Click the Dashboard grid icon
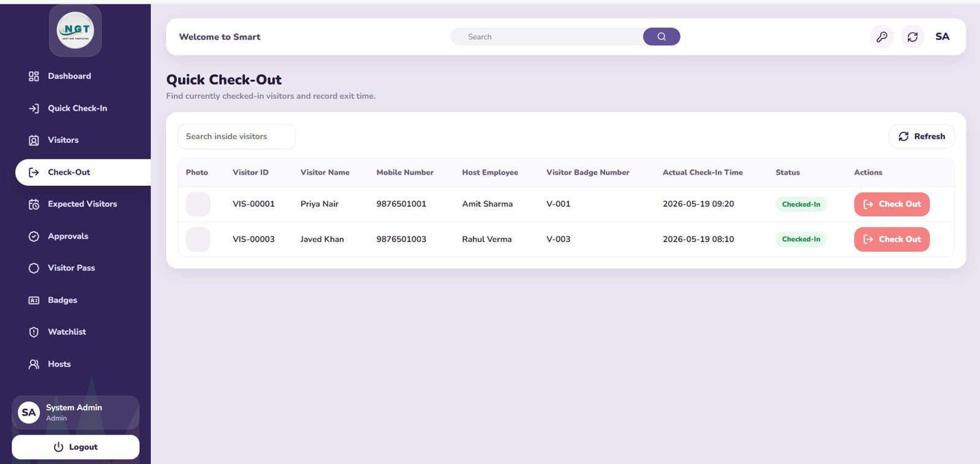This screenshot has width=980, height=464. (x=34, y=76)
